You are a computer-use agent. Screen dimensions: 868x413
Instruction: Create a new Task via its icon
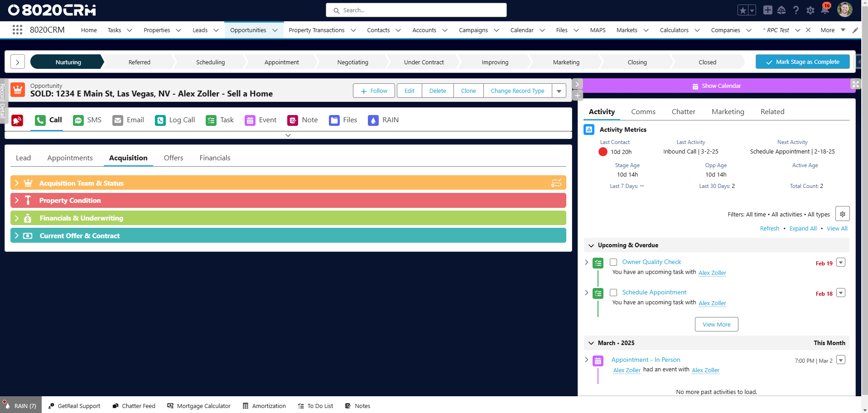[211, 120]
